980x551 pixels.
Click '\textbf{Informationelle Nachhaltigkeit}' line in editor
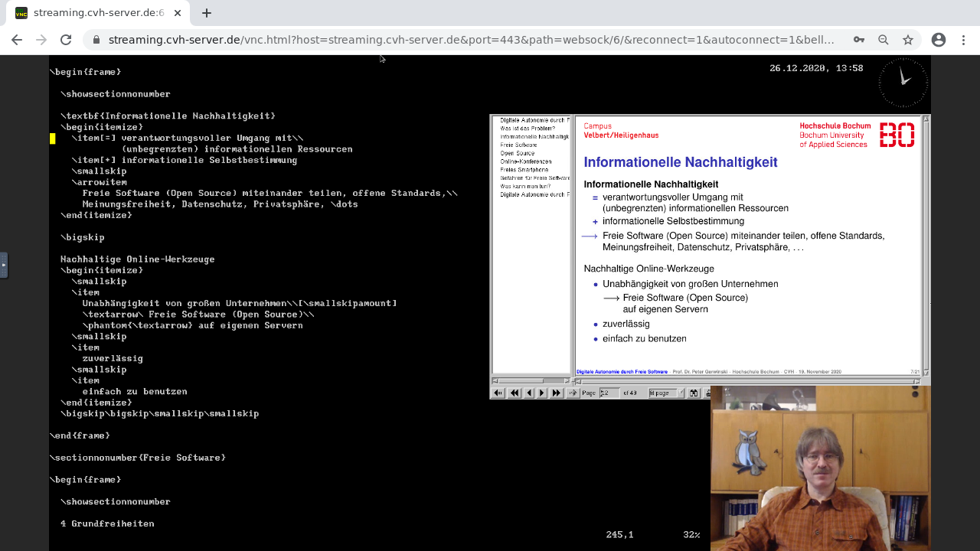pyautogui.click(x=168, y=116)
